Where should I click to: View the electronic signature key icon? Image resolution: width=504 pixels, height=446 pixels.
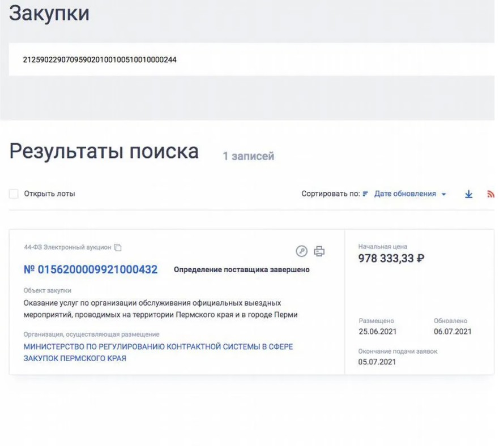tap(301, 251)
